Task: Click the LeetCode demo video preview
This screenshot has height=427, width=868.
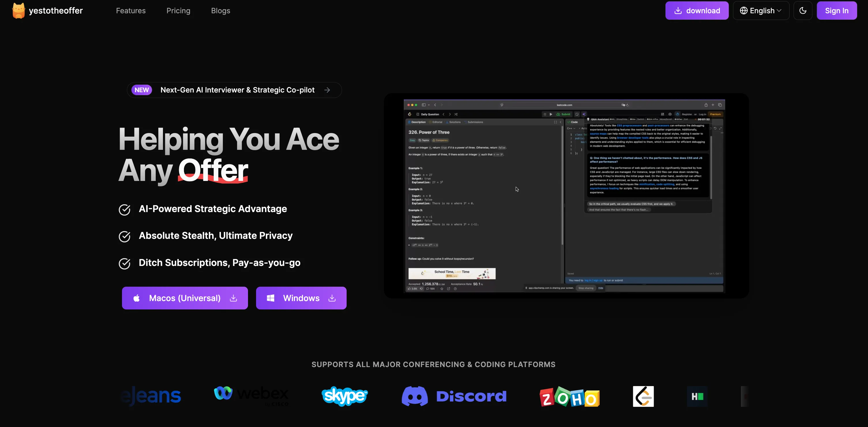Action: (564, 196)
